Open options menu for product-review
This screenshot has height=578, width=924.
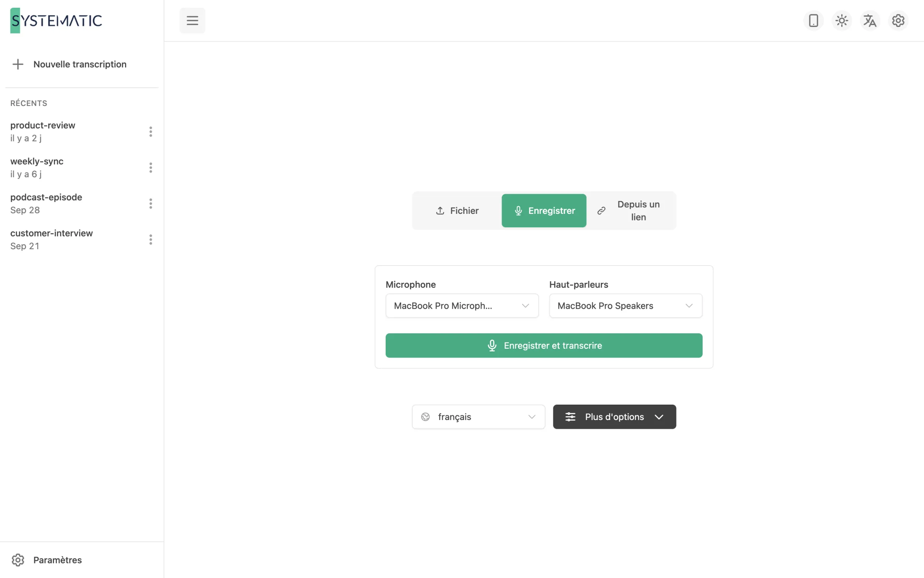coord(151,131)
